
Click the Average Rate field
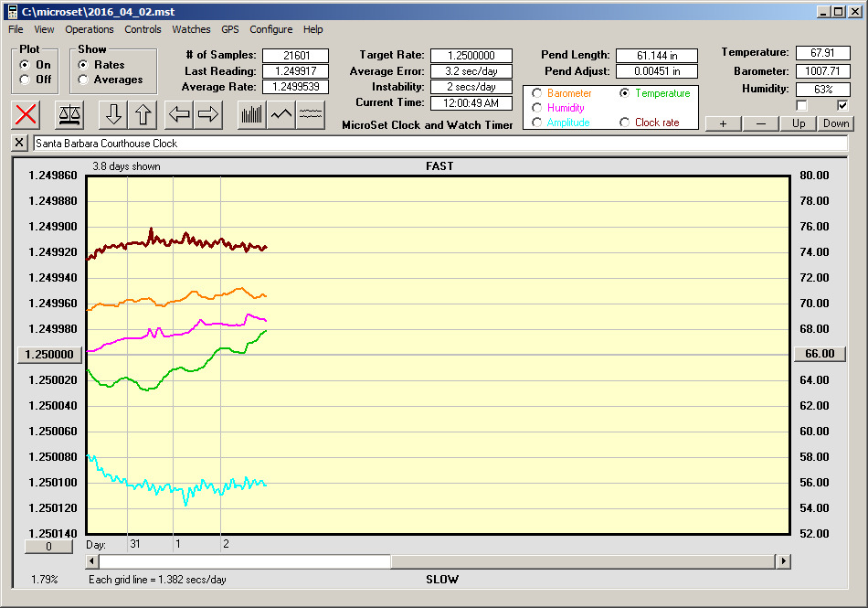point(296,86)
